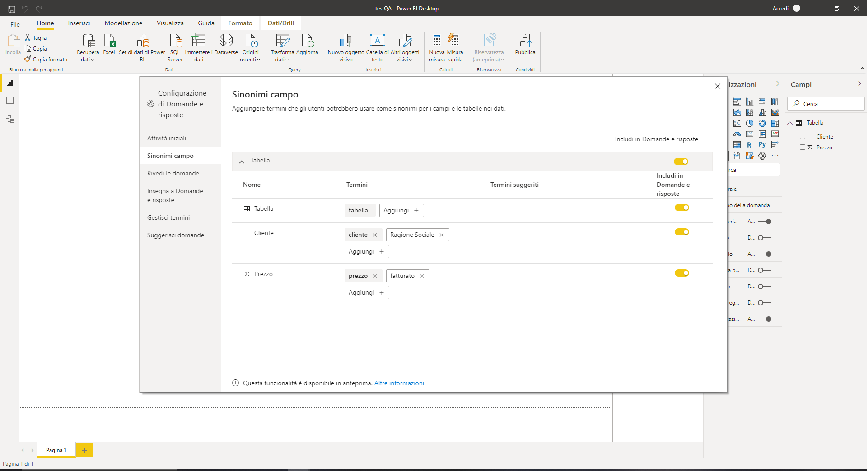Open the Inserisci ribbon tab
868x471 pixels.
pos(79,23)
